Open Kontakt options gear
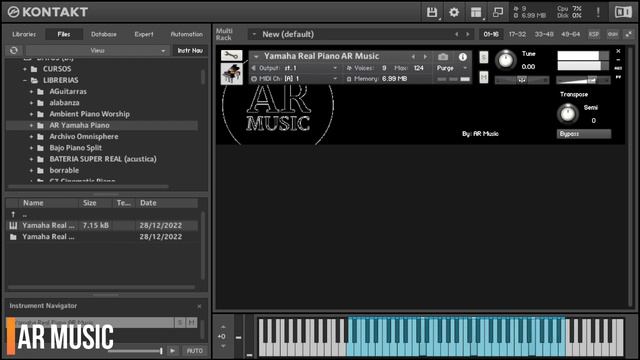Image resolution: width=640 pixels, height=360 pixels. [454, 12]
